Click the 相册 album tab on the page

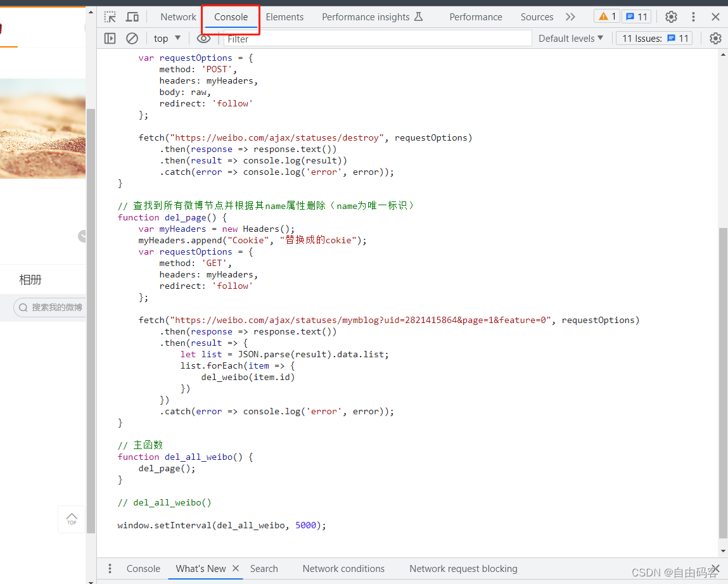(30, 280)
